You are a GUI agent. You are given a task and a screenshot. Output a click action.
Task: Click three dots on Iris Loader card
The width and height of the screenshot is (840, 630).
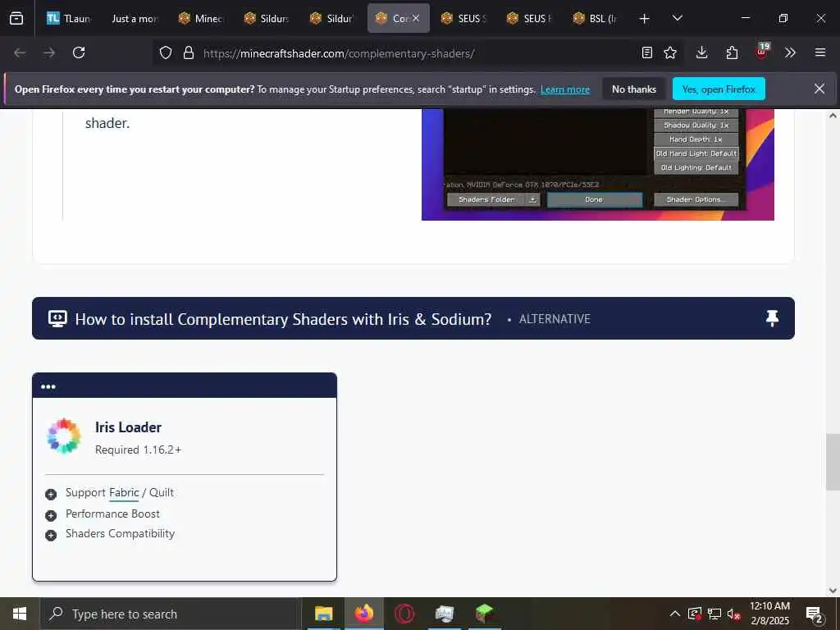(48, 386)
